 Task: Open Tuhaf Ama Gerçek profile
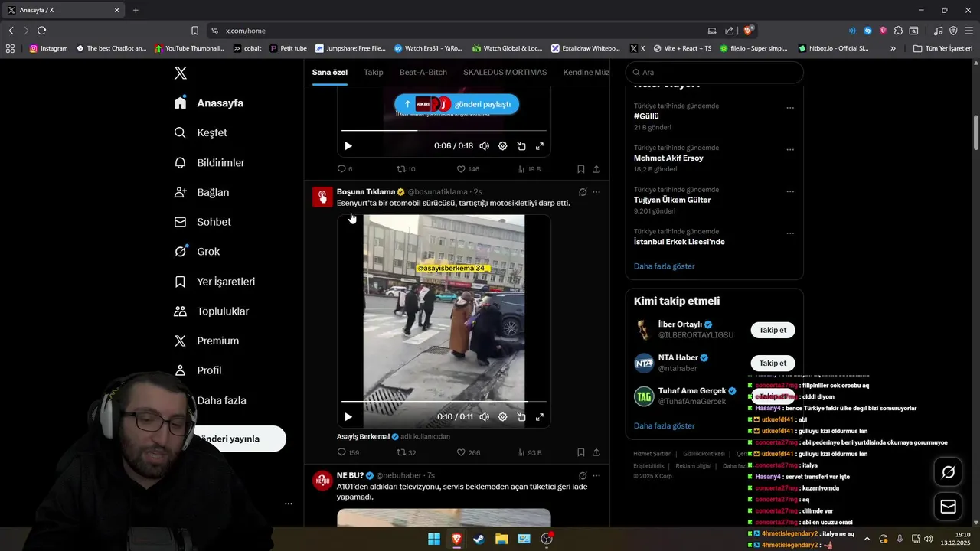(692, 390)
